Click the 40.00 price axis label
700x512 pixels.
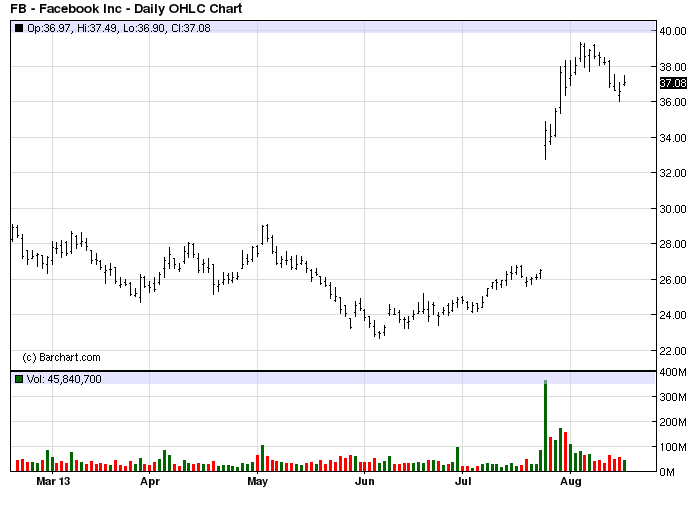tap(673, 31)
